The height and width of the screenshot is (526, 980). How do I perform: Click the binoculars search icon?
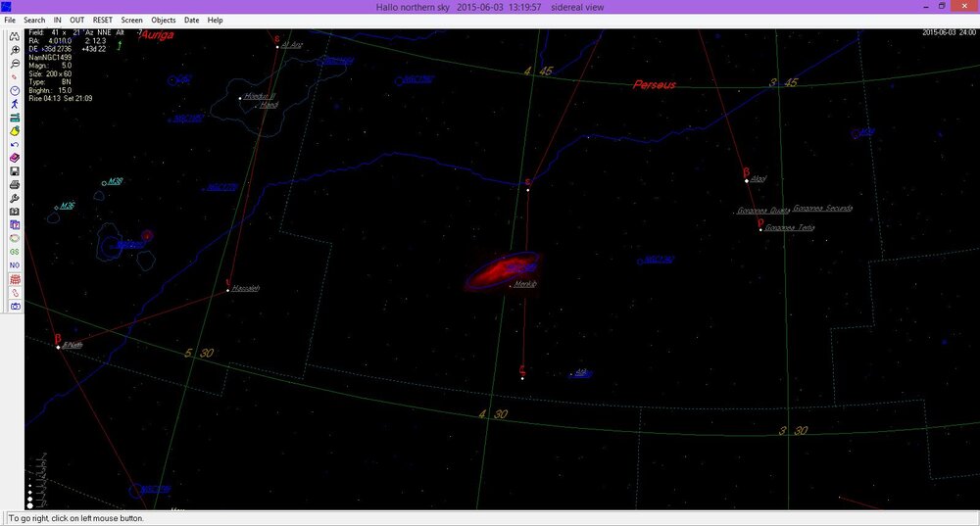click(16, 36)
